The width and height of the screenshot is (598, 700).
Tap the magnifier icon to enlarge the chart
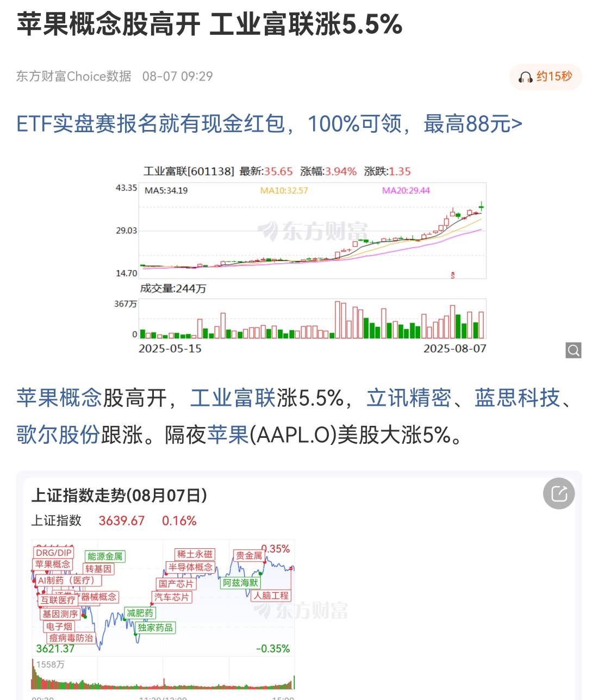tap(574, 350)
